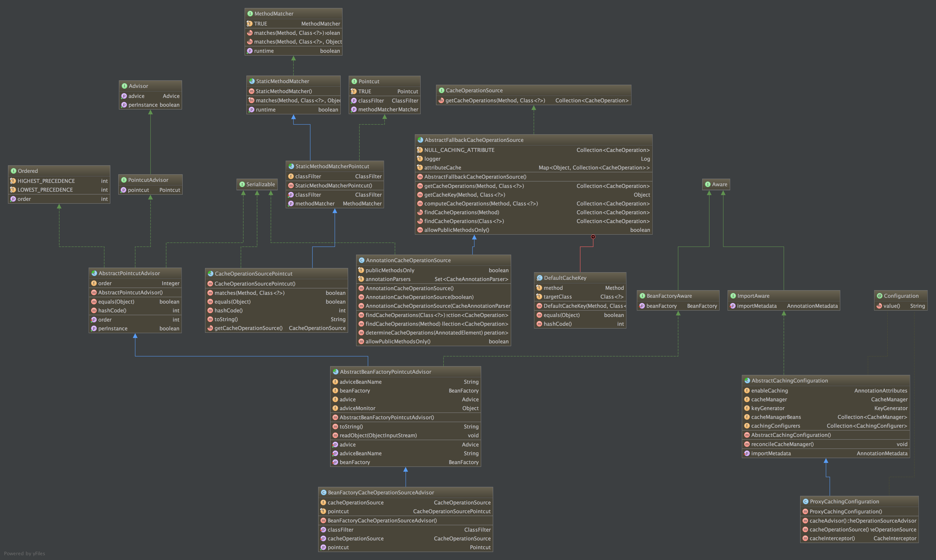Select classFilter property in BeanFactoryCacheOperationSourceAdvisor

click(405, 530)
